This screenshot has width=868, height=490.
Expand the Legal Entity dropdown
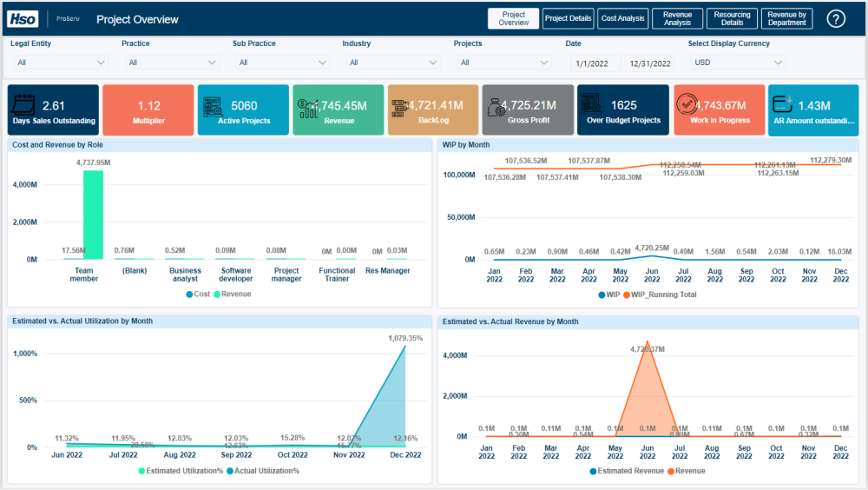[60, 63]
